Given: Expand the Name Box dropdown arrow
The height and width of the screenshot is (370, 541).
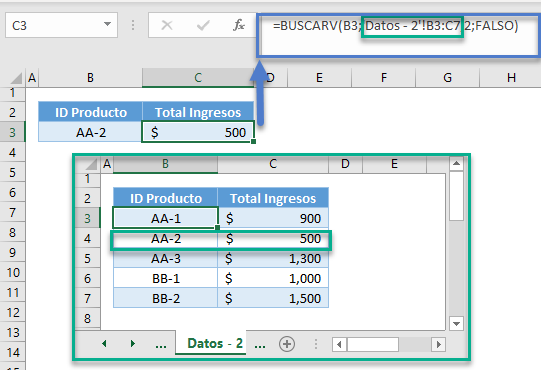Looking at the screenshot, I should [x=108, y=25].
